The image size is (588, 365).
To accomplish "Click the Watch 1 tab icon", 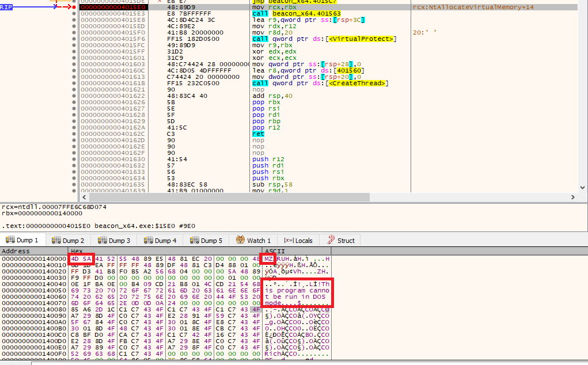I will coord(241,240).
